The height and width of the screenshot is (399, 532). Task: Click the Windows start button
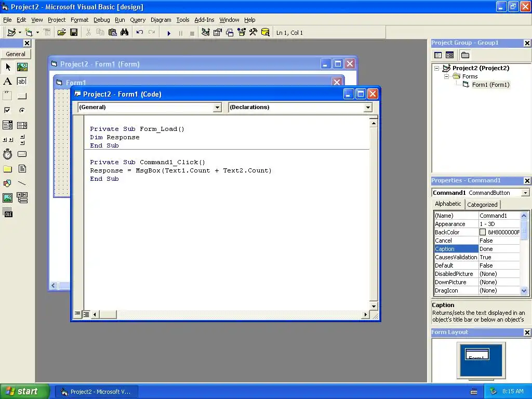24,391
